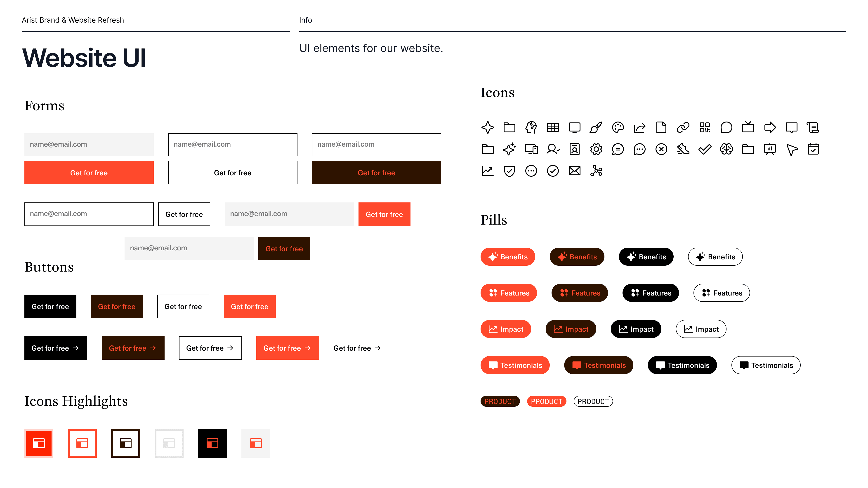Click the text-only Get for free arrow link
The height and width of the screenshot is (488, 868).
click(357, 348)
